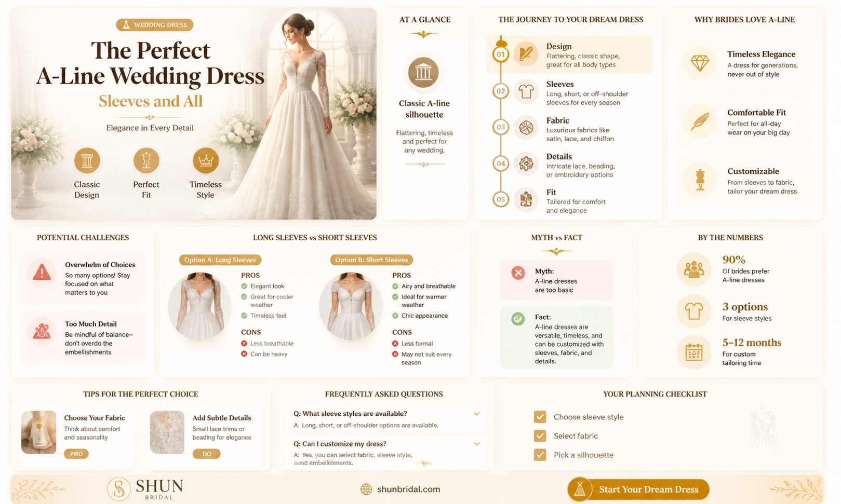
Task: Click the Comfortable Fit feather icon
Action: (x=700, y=122)
